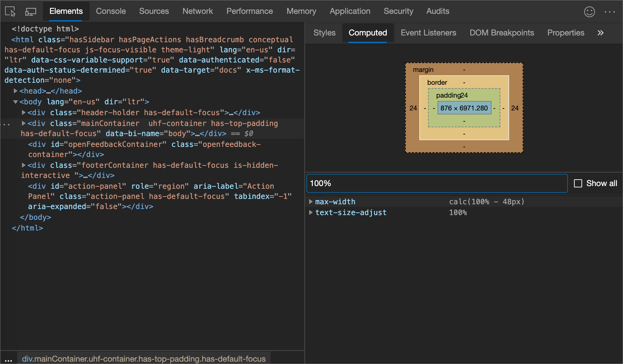Switch to the Console tab
Viewport: 623px width, 364px height.
[111, 11]
